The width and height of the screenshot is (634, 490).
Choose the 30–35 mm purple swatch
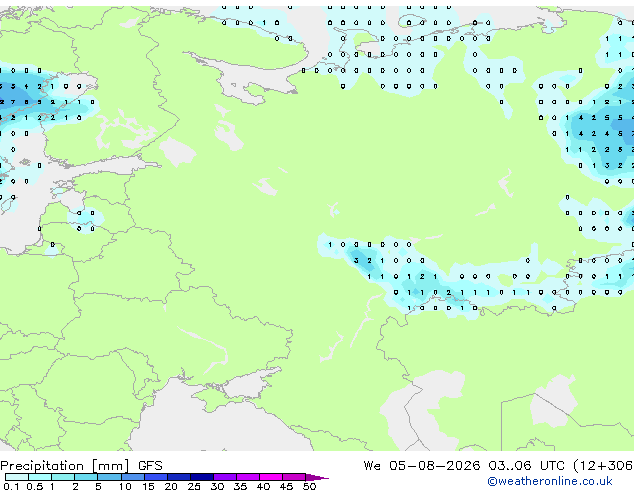coord(225,477)
